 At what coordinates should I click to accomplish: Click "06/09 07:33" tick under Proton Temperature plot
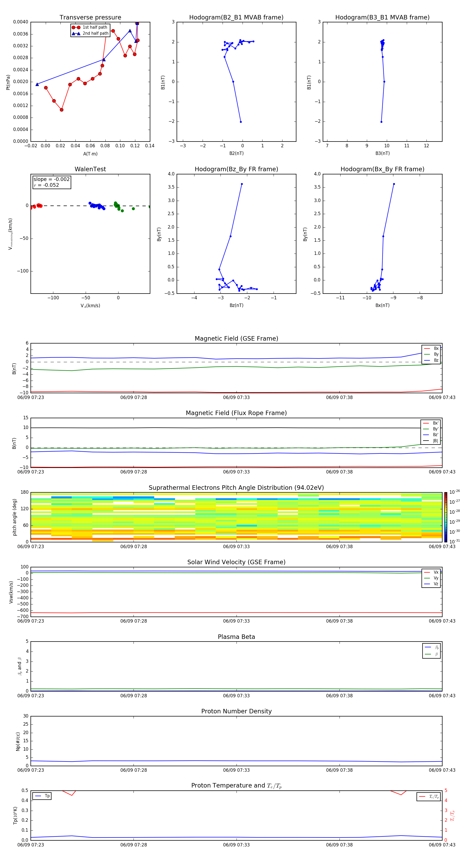tap(236, 845)
